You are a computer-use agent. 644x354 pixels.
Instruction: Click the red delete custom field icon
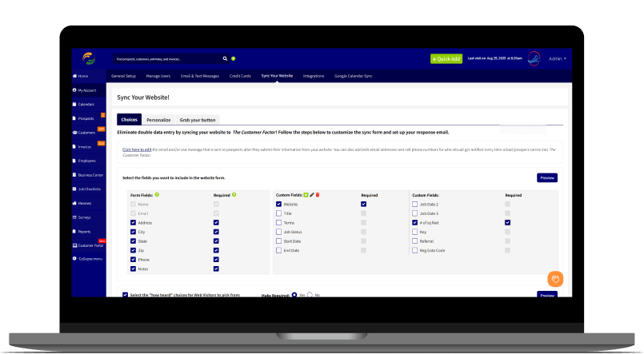(319, 194)
